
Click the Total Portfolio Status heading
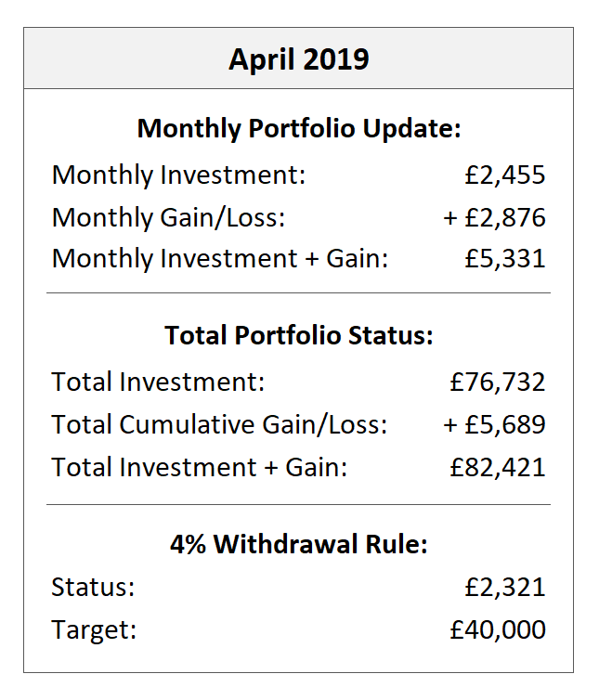(298, 335)
